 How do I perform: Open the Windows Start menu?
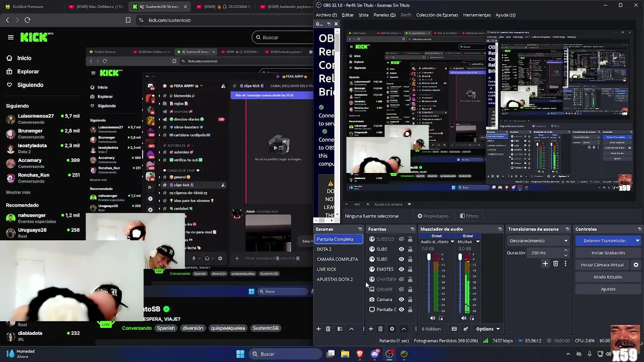[x=240, y=354]
